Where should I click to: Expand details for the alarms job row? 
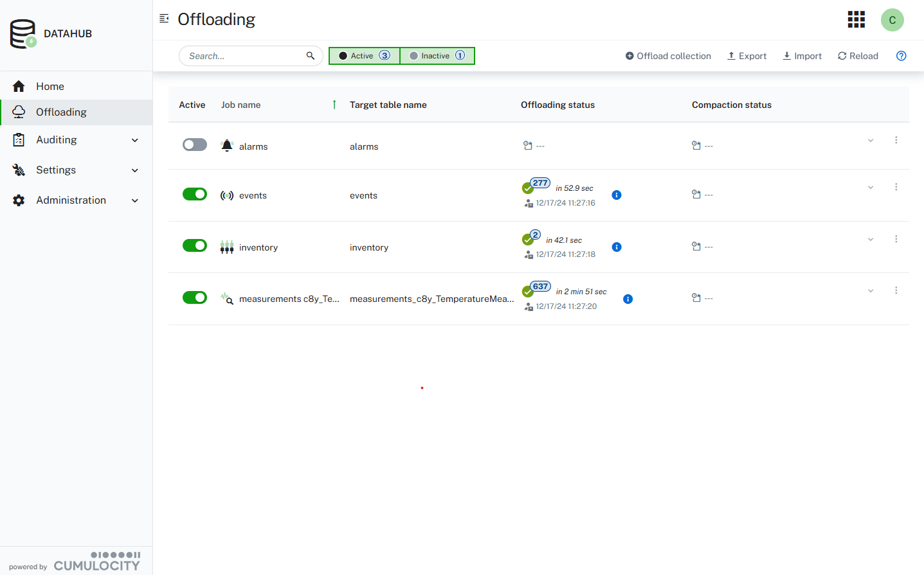[x=871, y=139]
